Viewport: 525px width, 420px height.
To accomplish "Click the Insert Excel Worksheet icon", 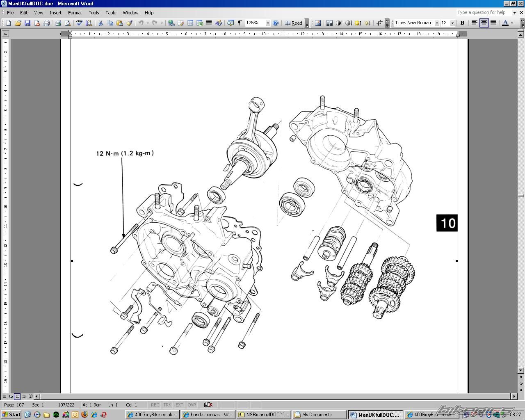I will [200, 23].
